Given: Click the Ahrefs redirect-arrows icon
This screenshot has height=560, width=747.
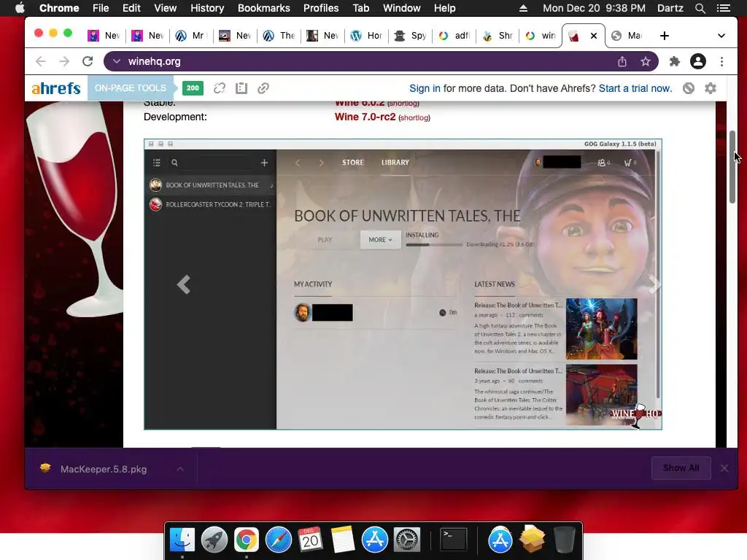Looking at the screenshot, I should point(219,88).
